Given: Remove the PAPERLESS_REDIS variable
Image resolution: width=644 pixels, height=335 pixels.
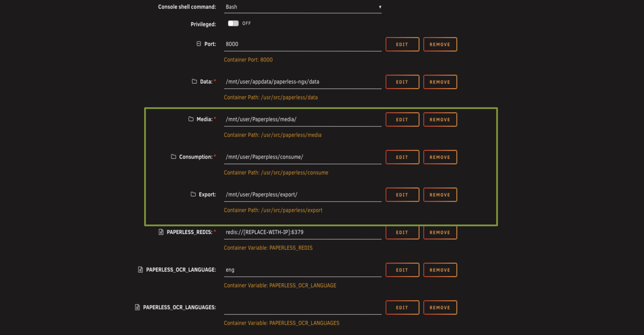Looking at the screenshot, I should click(440, 232).
